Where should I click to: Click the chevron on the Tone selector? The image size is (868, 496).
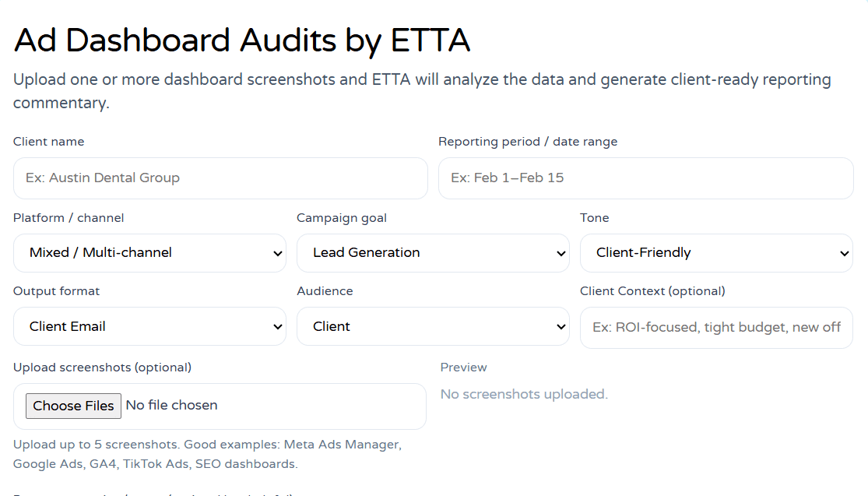coord(845,253)
